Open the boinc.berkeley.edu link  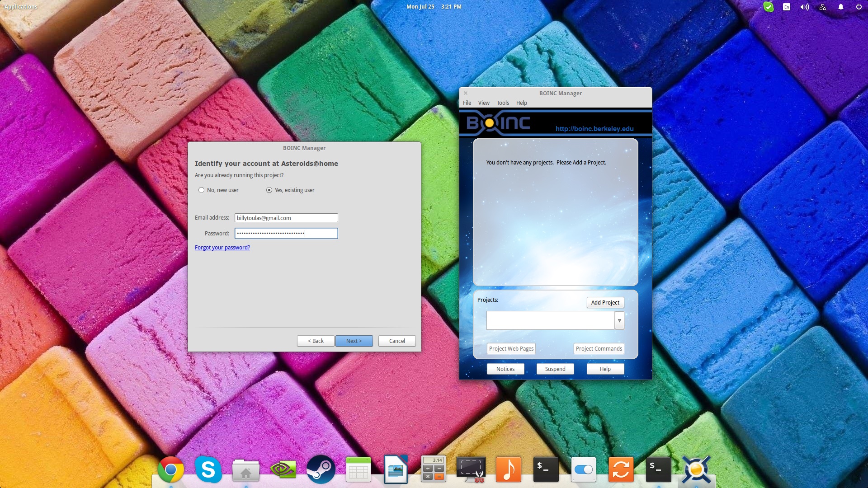point(594,129)
